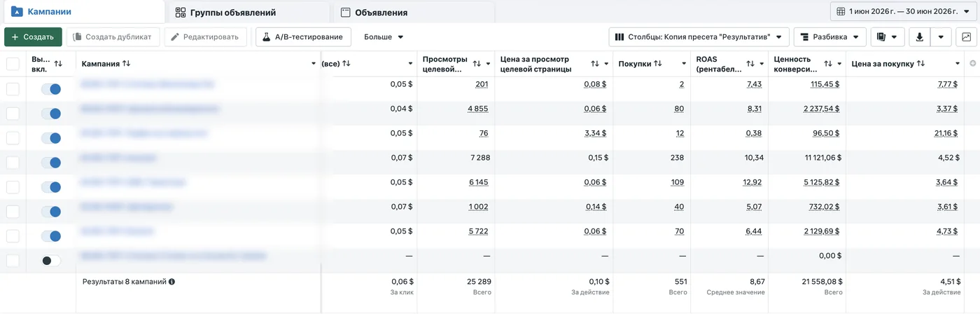The width and height of the screenshot is (980, 314).
Task: Sort the ROAS column
Action: [750, 64]
